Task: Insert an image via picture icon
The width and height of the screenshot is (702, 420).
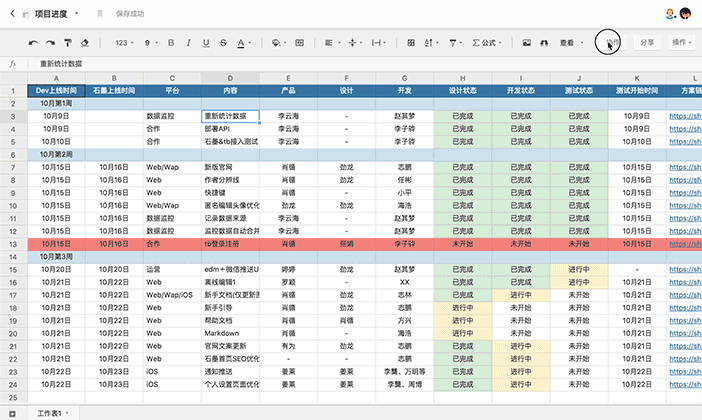Action: 526,43
